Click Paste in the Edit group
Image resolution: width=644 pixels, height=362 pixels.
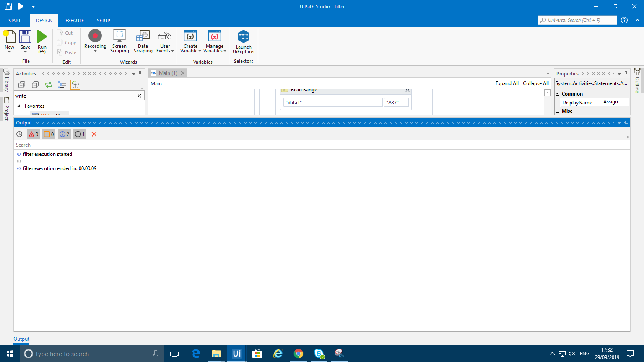click(x=67, y=53)
